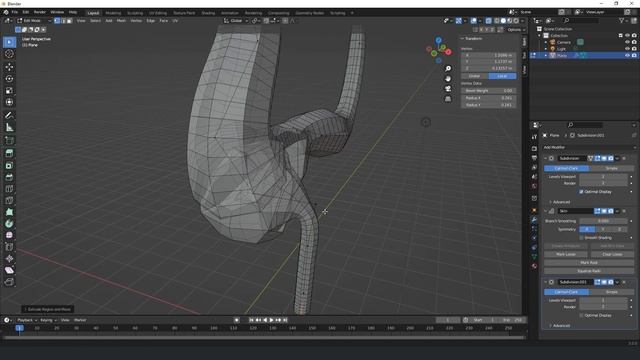This screenshot has width=640, height=360.
Task: Open the Render menu
Action: pyautogui.click(x=40, y=12)
